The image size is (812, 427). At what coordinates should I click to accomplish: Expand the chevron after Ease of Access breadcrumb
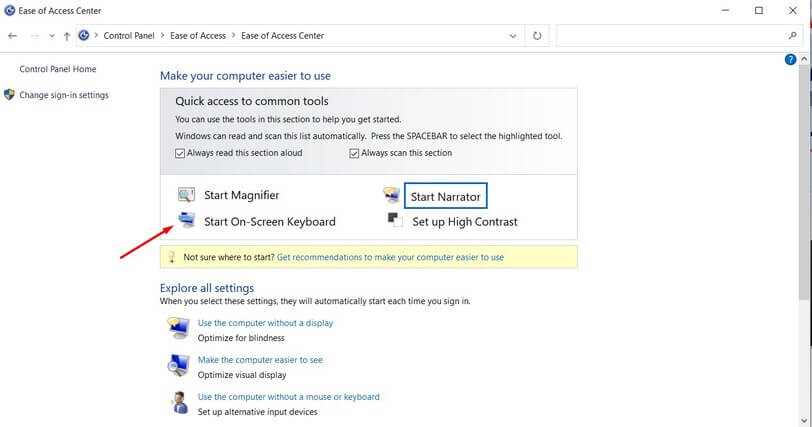234,35
